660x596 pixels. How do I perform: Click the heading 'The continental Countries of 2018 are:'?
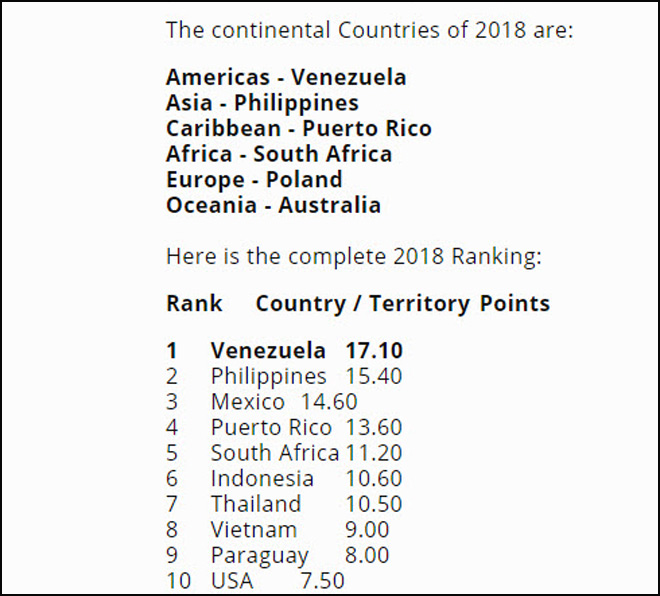[369, 29]
